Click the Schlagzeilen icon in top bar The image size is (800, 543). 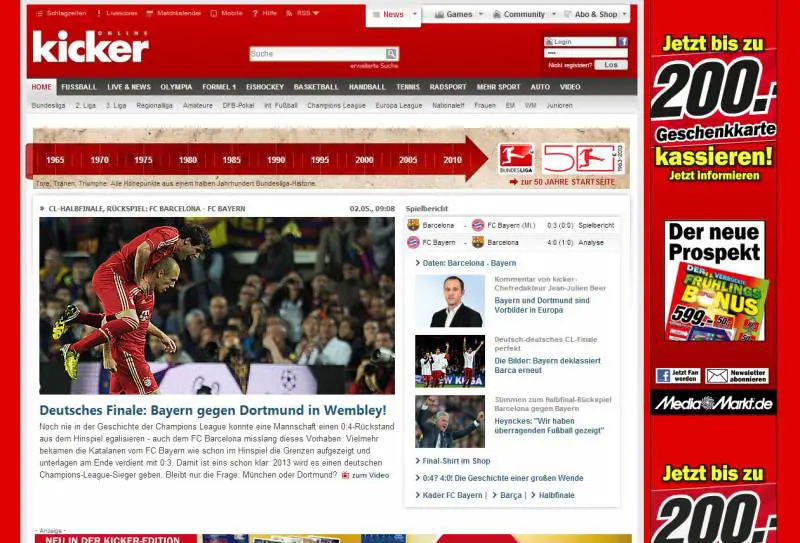[x=40, y=13]
